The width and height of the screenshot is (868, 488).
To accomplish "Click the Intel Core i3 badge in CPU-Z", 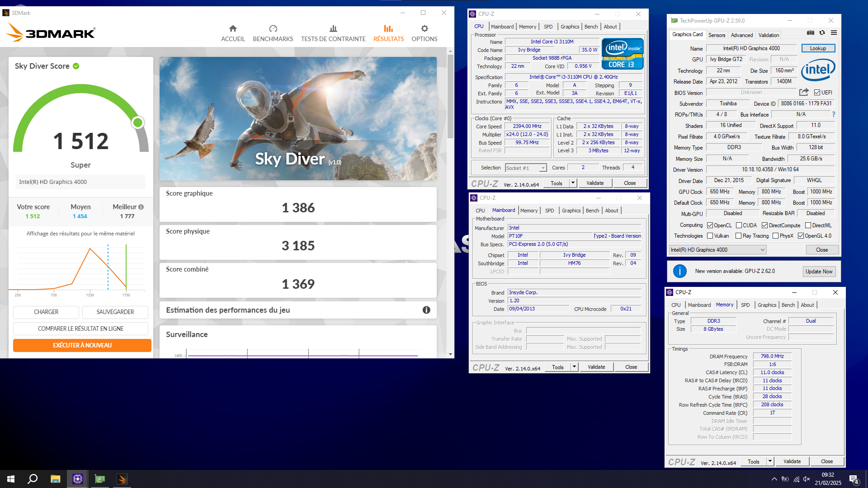I will (x=623, y=54).
